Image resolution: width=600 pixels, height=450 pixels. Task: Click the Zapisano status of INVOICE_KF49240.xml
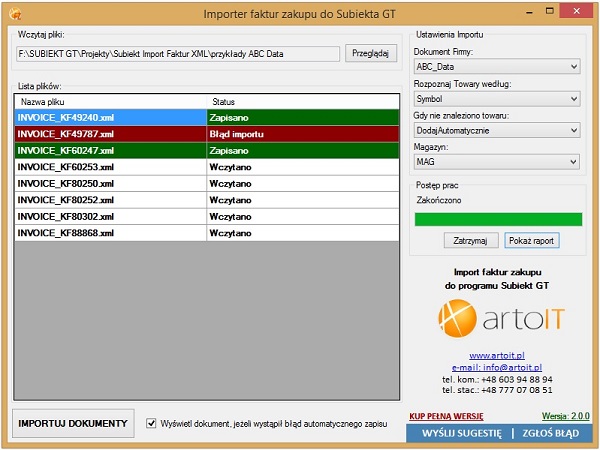(303, 117)
